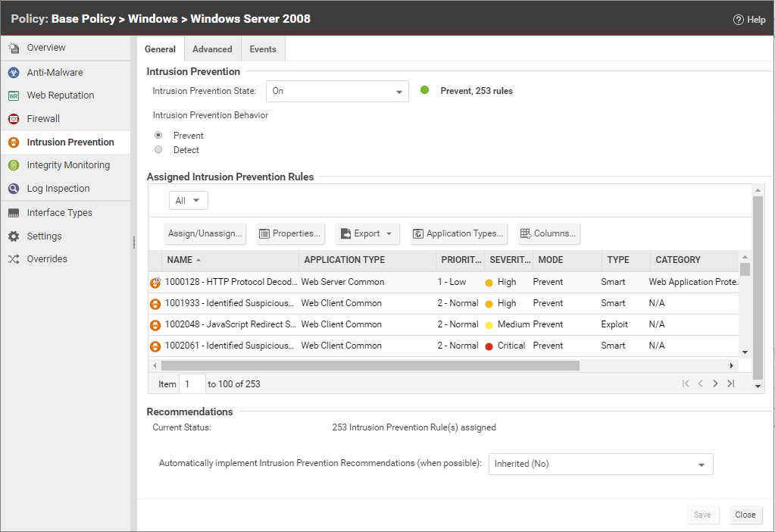
Task: Click the Interface Types icon
Action: (x=14, y=213)
